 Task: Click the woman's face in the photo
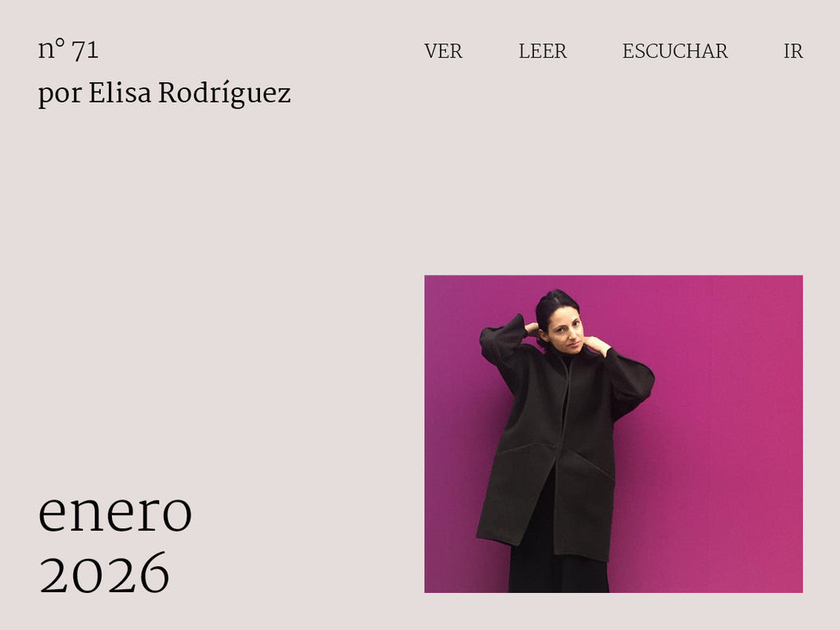point(567,328)
